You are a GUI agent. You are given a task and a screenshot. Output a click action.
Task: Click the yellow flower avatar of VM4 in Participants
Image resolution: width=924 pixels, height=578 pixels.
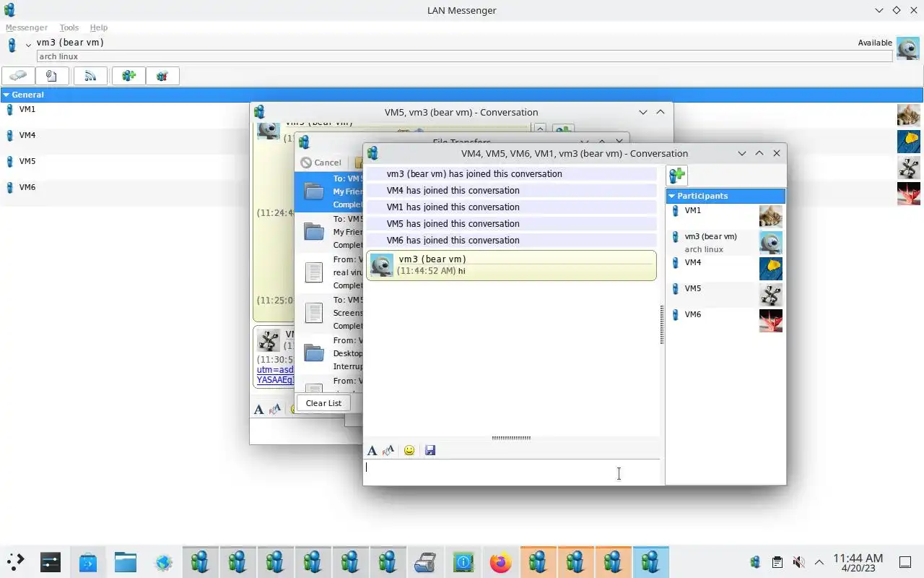pyautogui.click(x=771, y=268)
